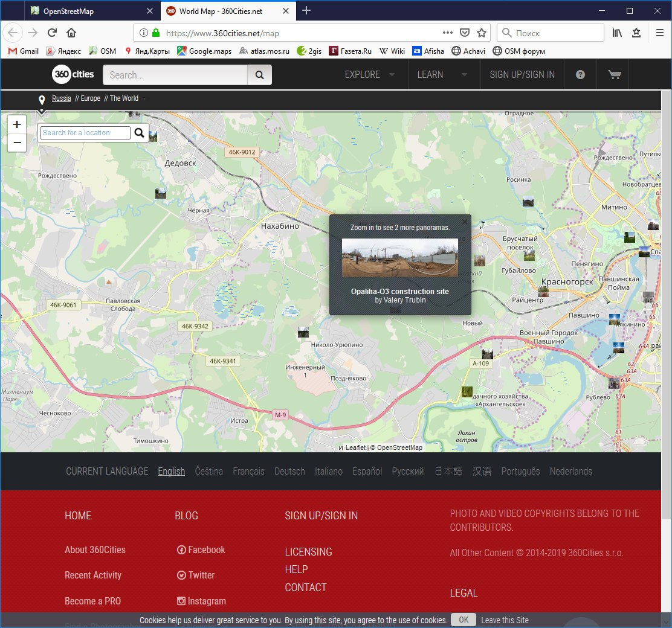Open the Facebook footer link
This screenshot has width=672, height=628.
pos(201,549)
